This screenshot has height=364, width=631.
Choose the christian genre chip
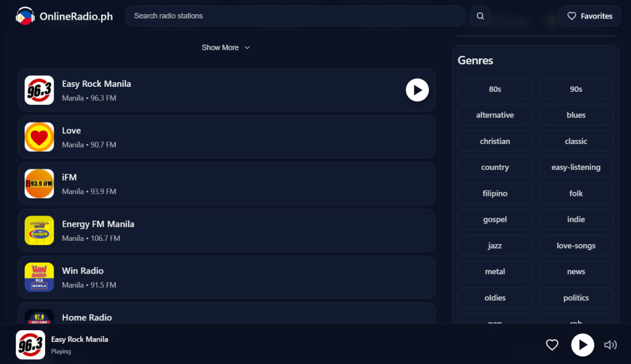[495, 142]
